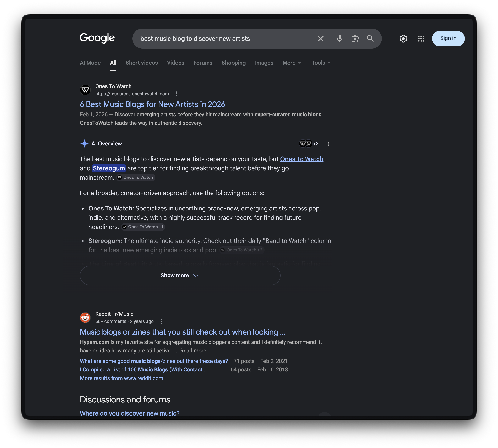Open options menu for Ones To Watch result

176,94
